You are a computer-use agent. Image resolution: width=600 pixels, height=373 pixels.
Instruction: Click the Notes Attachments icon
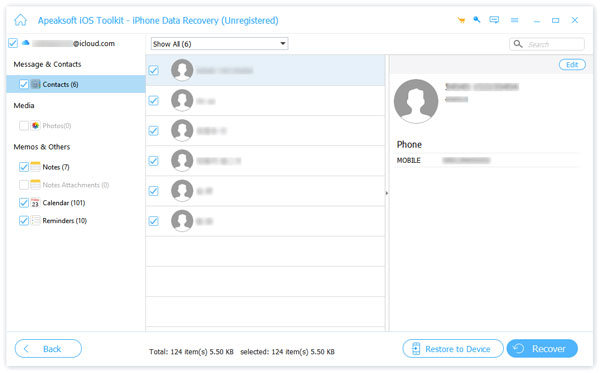tap(36, 185)
